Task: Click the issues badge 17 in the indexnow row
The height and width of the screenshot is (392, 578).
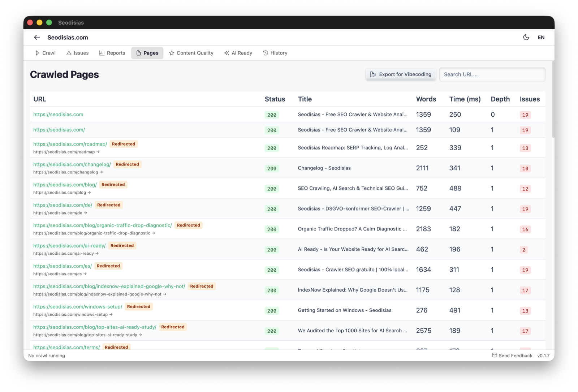Action: tap(525, 290)
